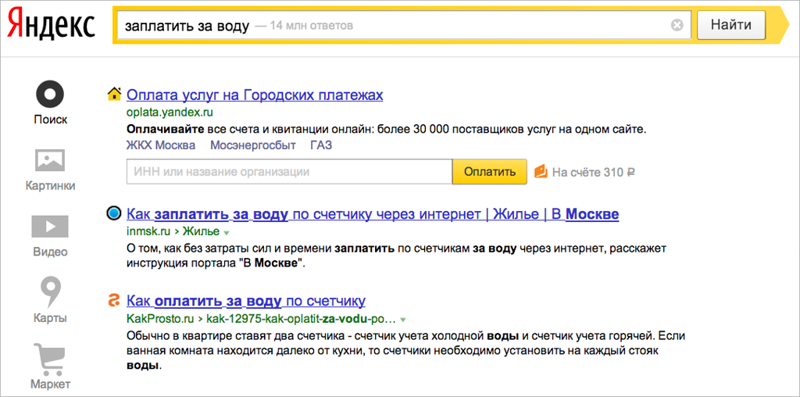Viewport: 800px width, 397px height.
Task: Click the orange KakProsto favicon
Action: tap(114, 300)
